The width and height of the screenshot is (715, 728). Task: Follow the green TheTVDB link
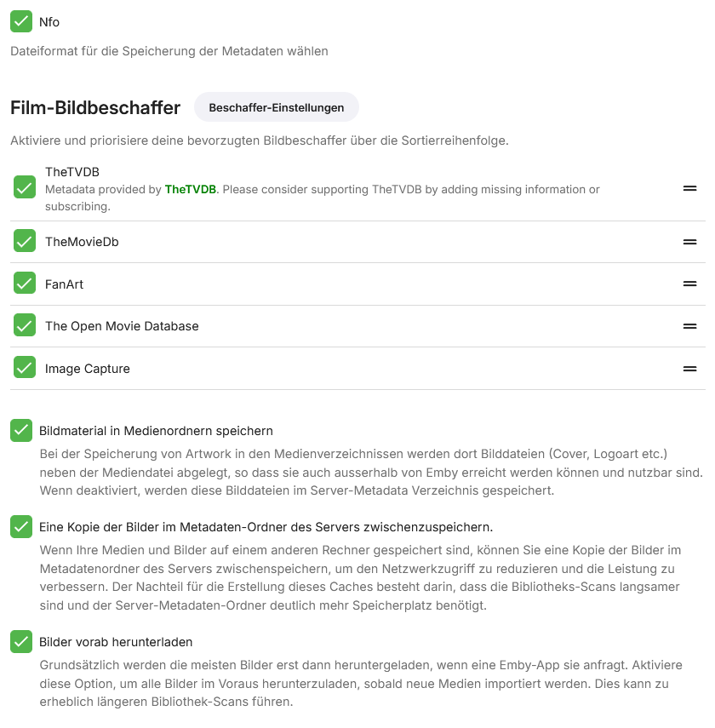pyautogui.click(x=190, y=189)
